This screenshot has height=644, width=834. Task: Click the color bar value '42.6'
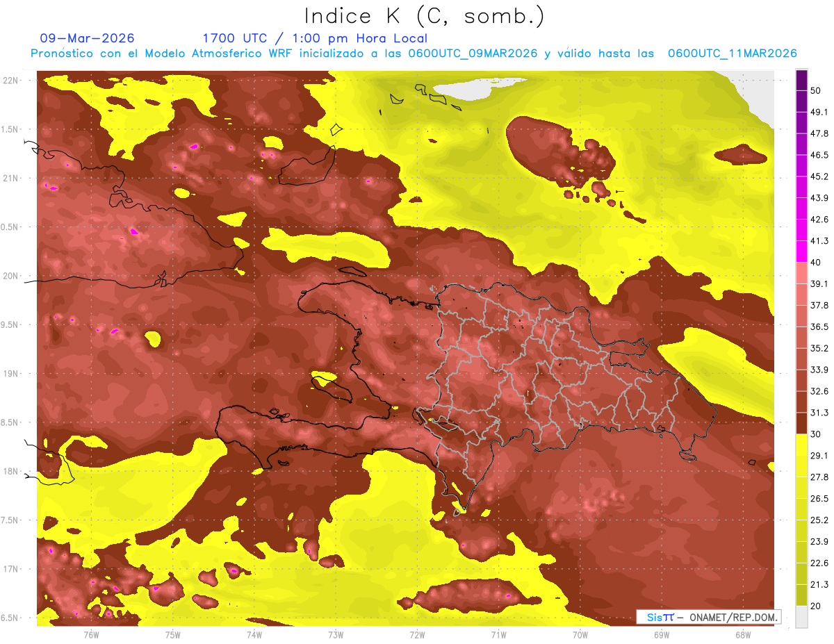pos(819,220)
